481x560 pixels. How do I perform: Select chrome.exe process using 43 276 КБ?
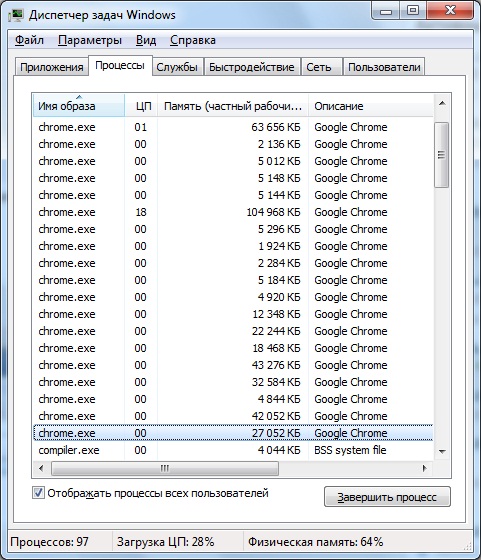[x=233, y=365]
